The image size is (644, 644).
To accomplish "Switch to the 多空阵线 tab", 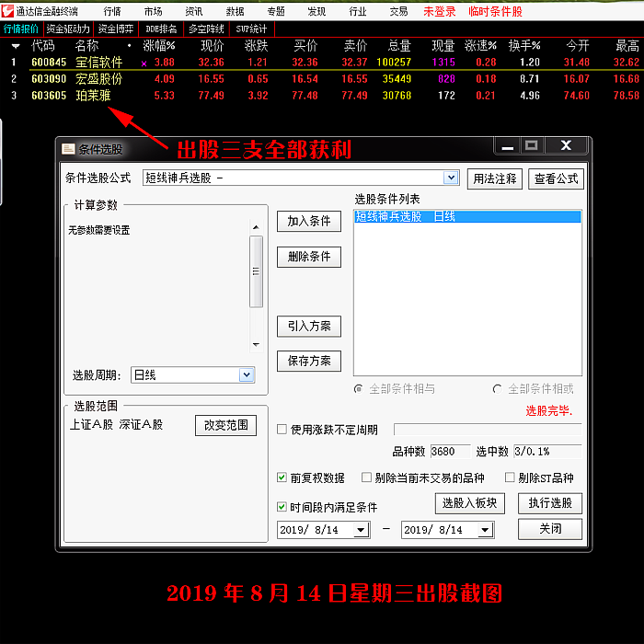I will tap(207, 29).
